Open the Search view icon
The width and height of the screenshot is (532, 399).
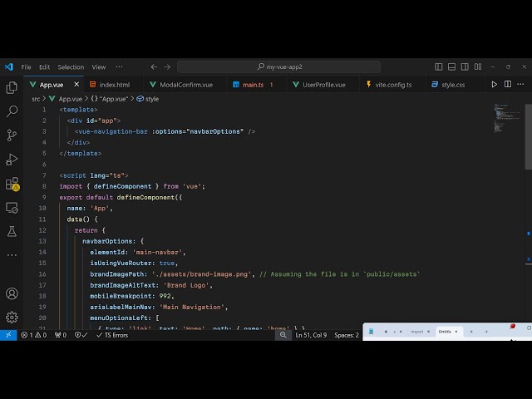coord(12,111)
